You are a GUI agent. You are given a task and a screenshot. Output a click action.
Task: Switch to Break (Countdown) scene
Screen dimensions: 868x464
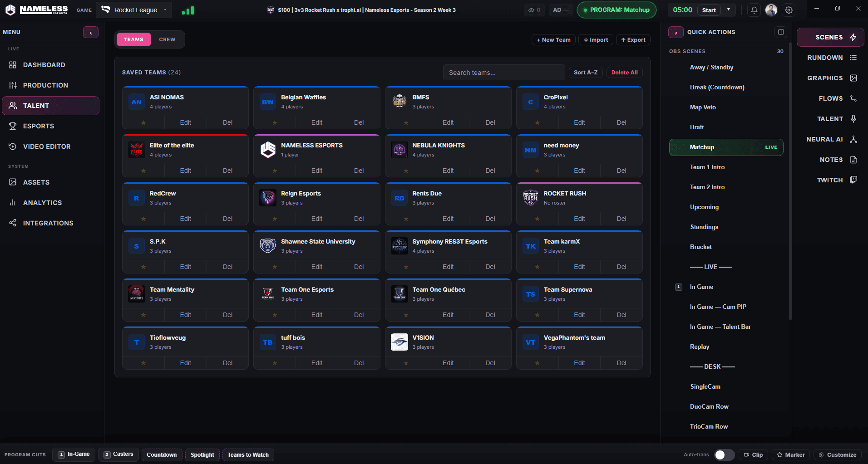tap(726, 87)
